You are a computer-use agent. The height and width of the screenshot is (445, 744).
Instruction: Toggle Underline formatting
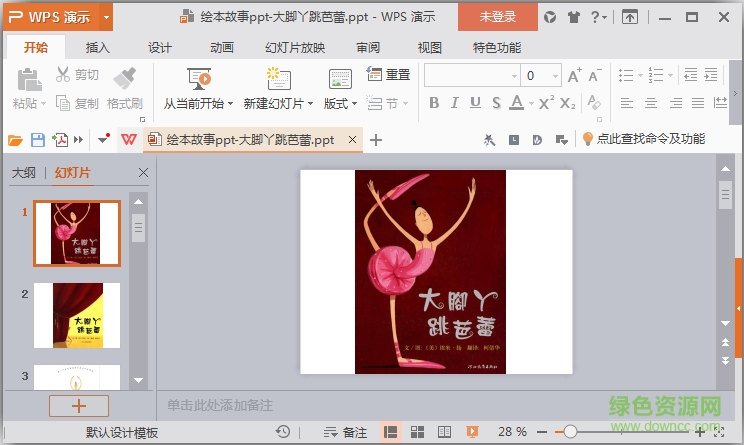tap(475, 103)
